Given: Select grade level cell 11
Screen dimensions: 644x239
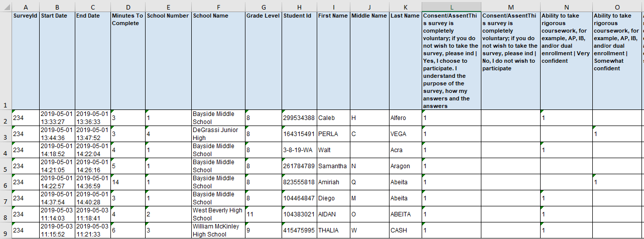Looking at the screenshot, I should pos(263,214).
